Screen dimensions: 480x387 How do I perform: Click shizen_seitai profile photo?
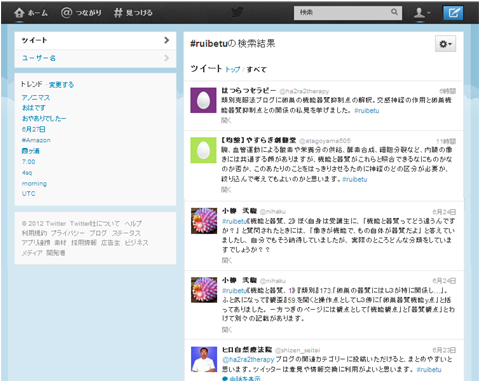click(204, 359)
